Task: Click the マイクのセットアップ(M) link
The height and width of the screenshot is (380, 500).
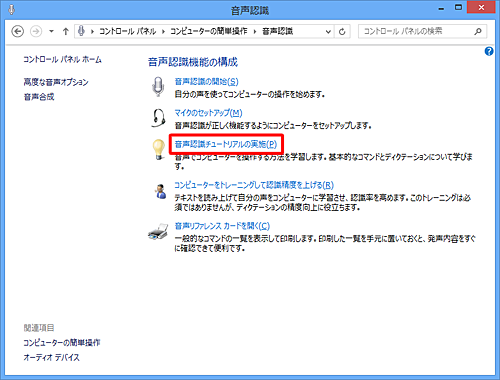Action: pos(208,113)
